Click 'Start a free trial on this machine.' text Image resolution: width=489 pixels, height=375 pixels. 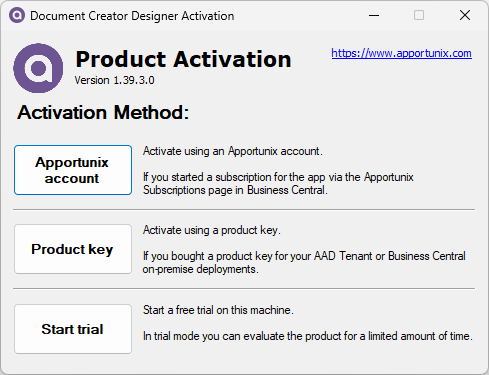[218, 310]
